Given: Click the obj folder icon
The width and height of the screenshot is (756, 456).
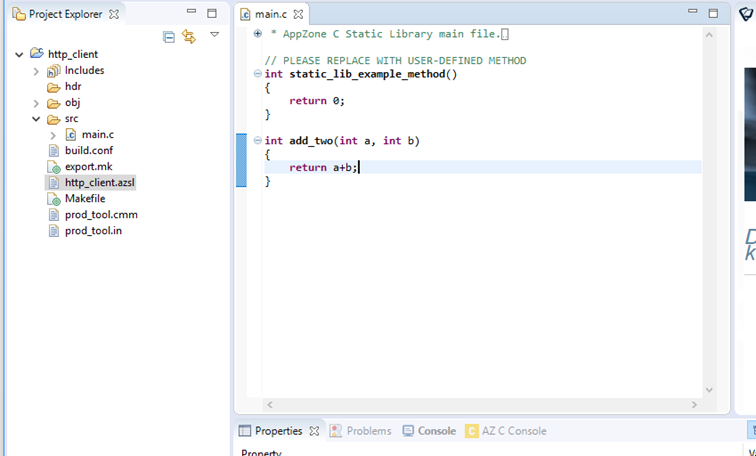Looking at the screenshot, I should (53, 103).
